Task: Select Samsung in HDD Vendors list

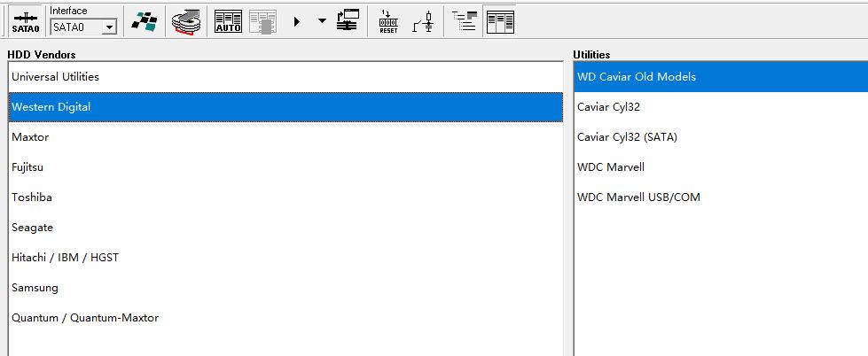Action: tap(286, 288)
